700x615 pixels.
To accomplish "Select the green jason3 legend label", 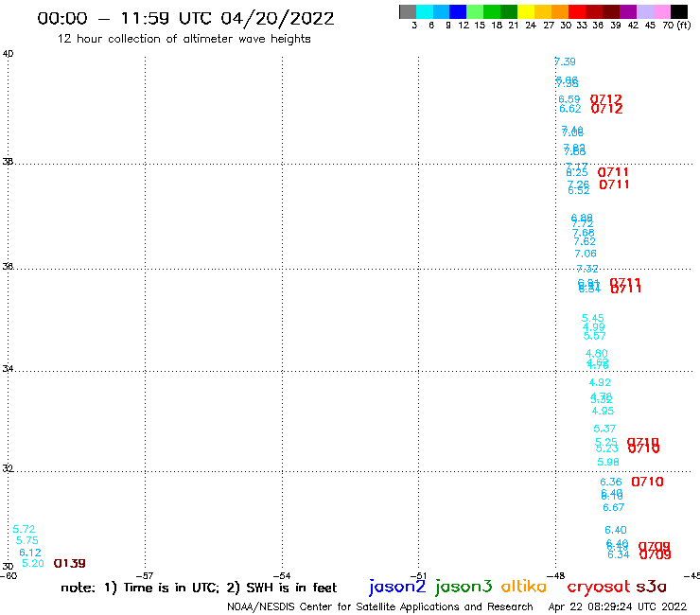I will coord(464,587).
